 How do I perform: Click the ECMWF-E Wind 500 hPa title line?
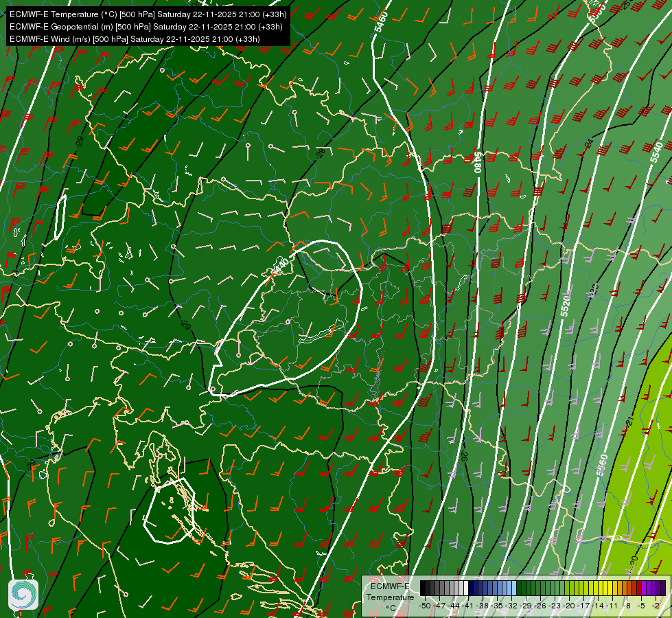135,39
